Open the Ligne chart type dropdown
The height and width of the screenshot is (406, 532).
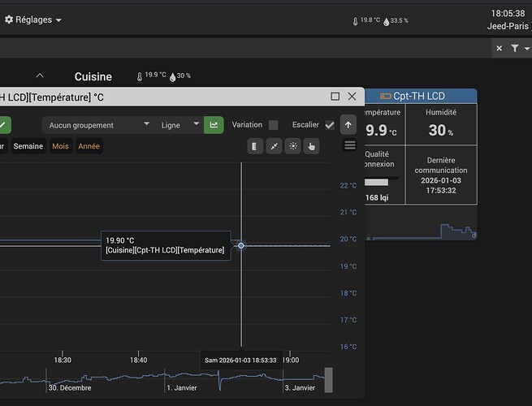[x=179, y=125]
